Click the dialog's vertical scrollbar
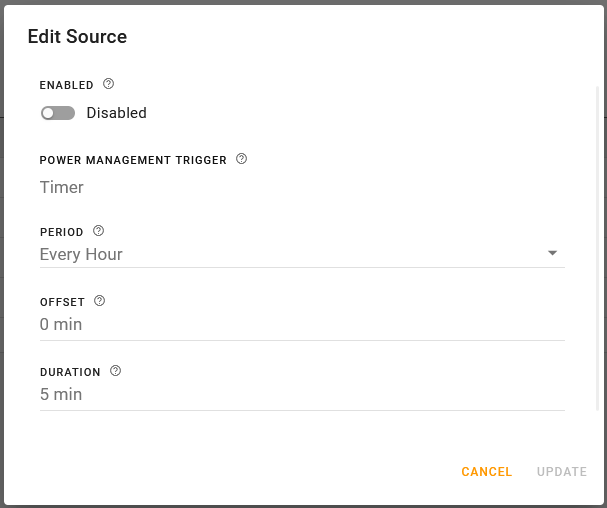Image resolution: width=607 pixels, height=508 pixels. [x=600, y=250]
